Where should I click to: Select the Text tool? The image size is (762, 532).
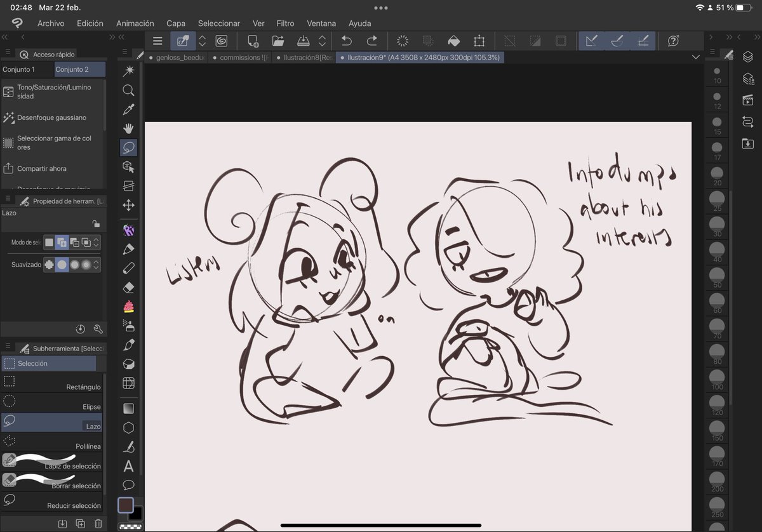pyautogui.click(x=129, y=466)
